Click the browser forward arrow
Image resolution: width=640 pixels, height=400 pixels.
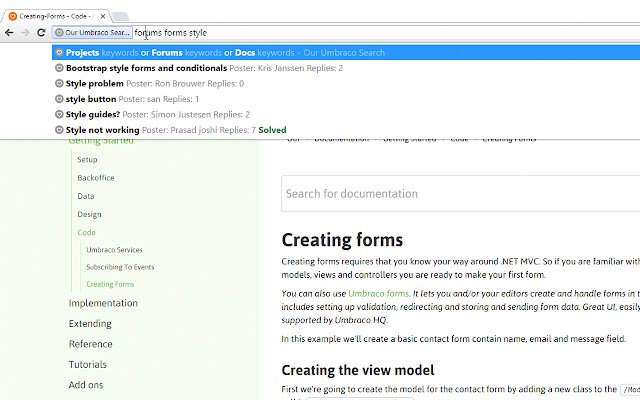click(25, 32)
